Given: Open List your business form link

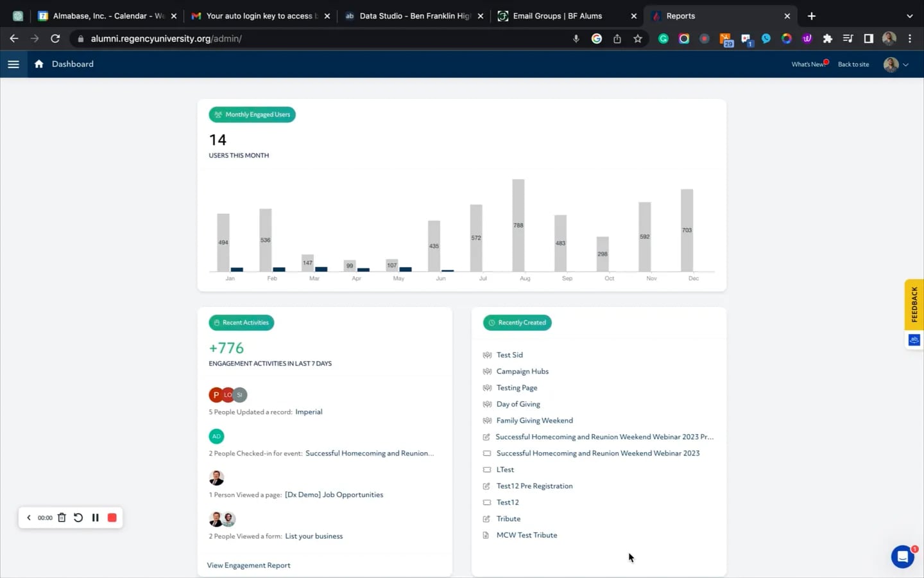Looking at the screenshot, I should 314,536.
